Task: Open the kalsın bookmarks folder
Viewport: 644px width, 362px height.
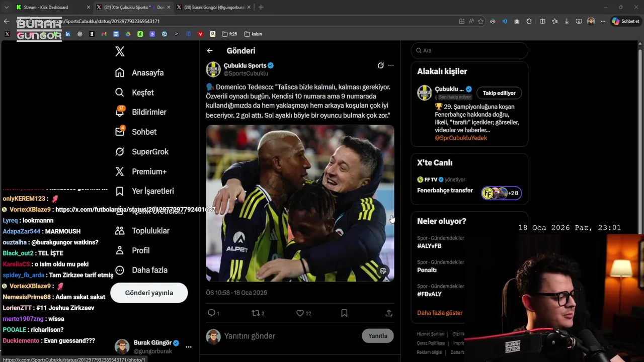Action: tap(253, 34)
